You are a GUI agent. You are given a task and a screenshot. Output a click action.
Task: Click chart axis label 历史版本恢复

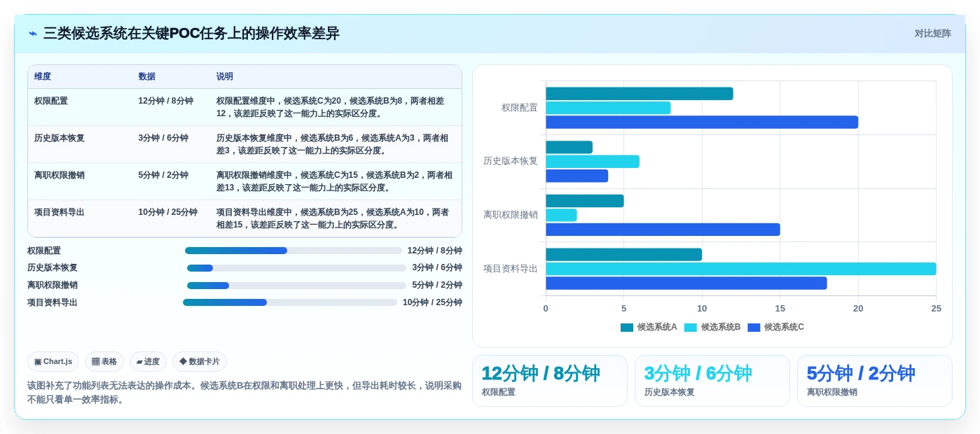click(511, 161)
